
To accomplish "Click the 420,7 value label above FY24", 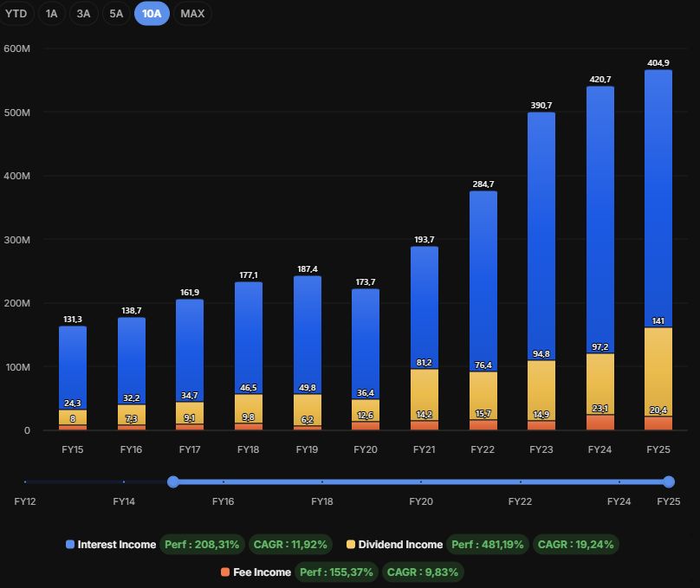I will tap(600, 80).
